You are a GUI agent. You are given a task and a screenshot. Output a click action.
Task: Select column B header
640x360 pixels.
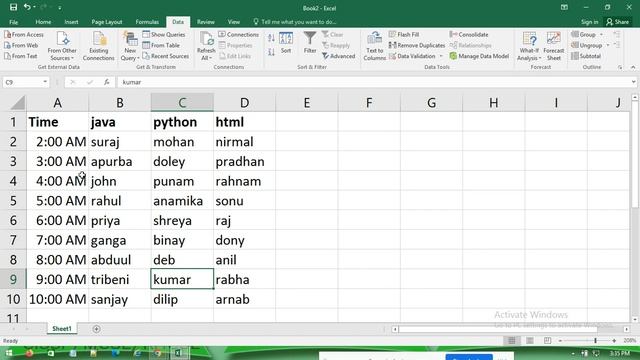(x=120, y=102)
